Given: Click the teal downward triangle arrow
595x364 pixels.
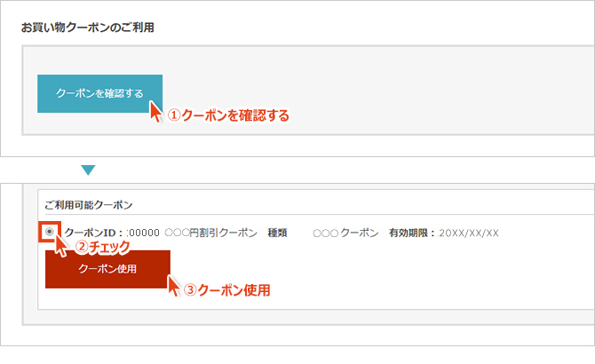Looking at the screenshot, I should pos(87,170).
